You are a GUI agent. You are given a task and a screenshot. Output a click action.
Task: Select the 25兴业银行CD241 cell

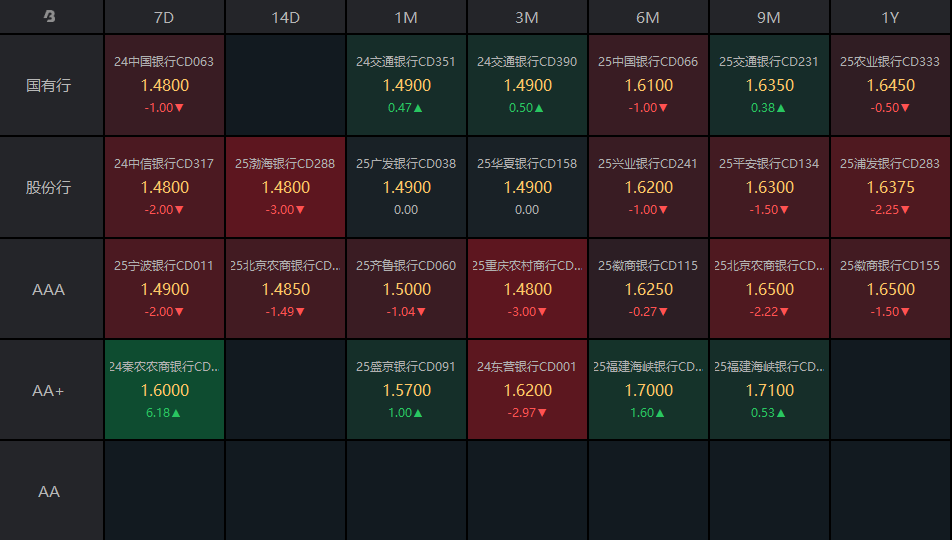pyautogui.click(x=648, y=187)
